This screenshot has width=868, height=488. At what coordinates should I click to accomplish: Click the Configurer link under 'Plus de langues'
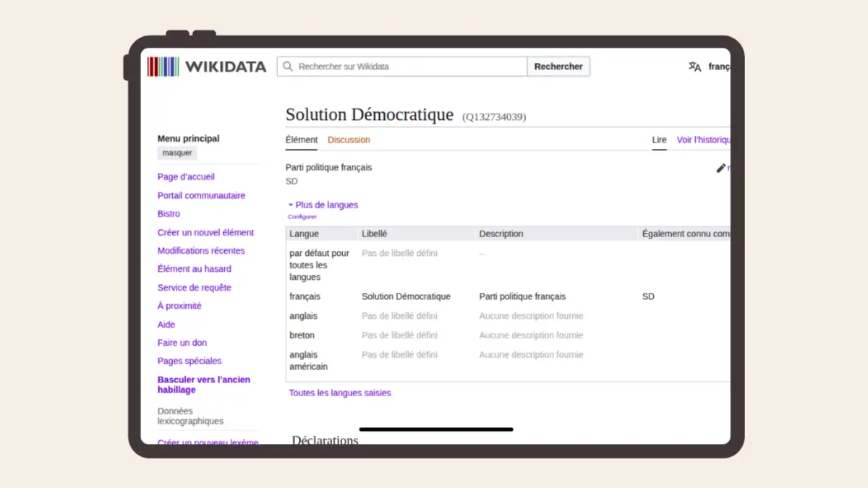point(302,217)
